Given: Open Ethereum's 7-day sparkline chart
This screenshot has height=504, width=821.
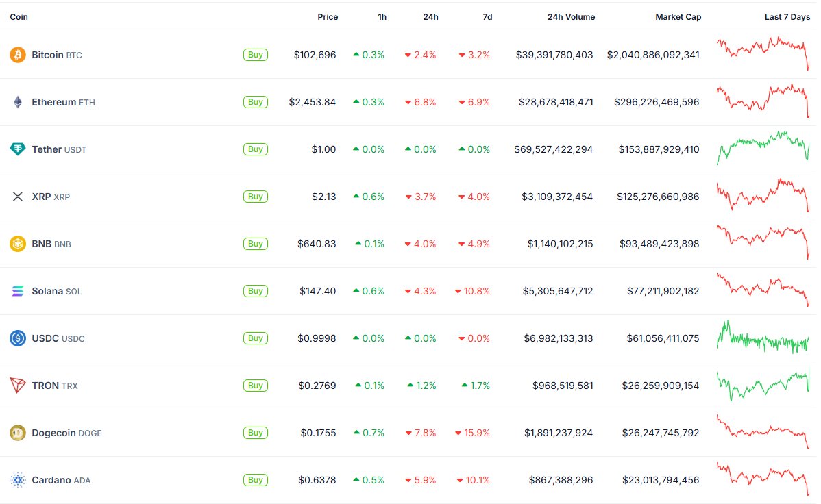Looking at the screenshot, I should [763, 101].
